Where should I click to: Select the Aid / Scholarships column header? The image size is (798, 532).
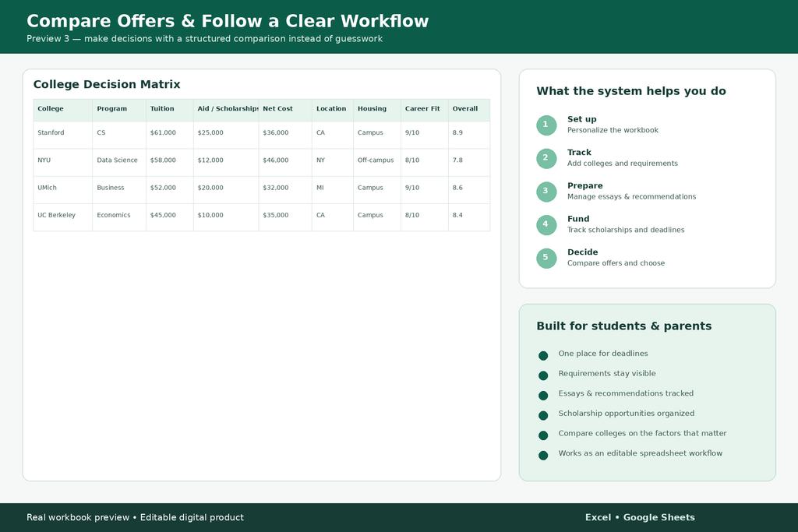point(226,110)
